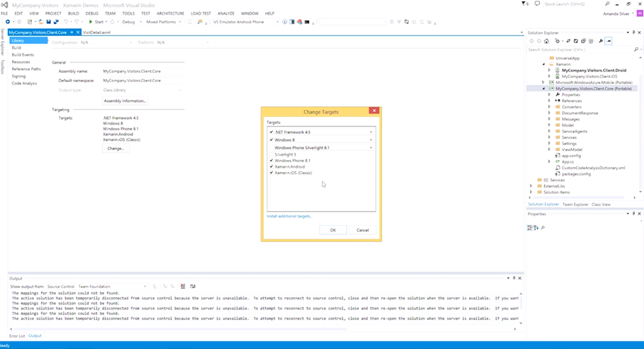
Task: Click Clear All icon in Output panel
Action: pos(183,287)
